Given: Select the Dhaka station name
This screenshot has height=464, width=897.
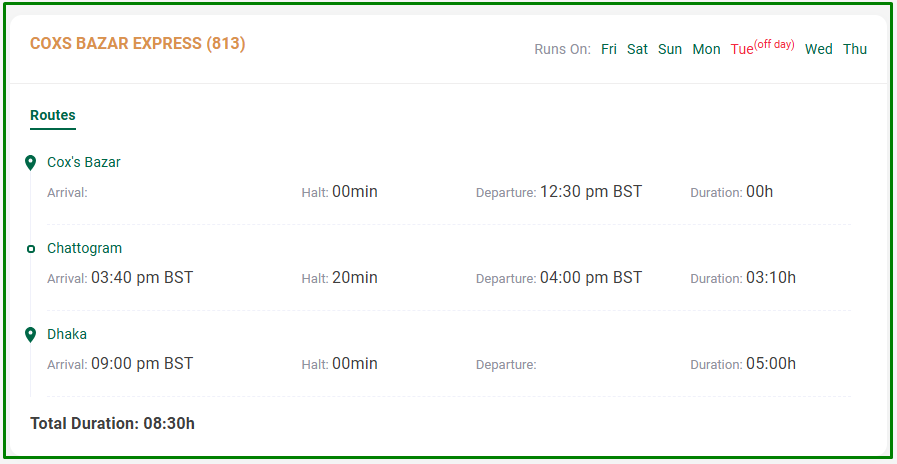Looking at the screenshot, I should (67, 334).
